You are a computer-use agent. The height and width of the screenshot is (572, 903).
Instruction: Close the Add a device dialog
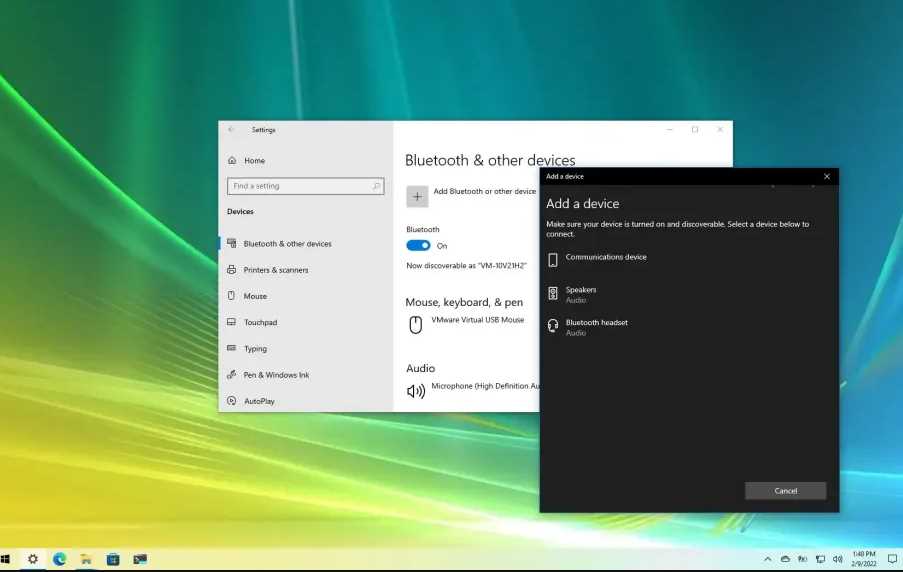coord(826,177)
